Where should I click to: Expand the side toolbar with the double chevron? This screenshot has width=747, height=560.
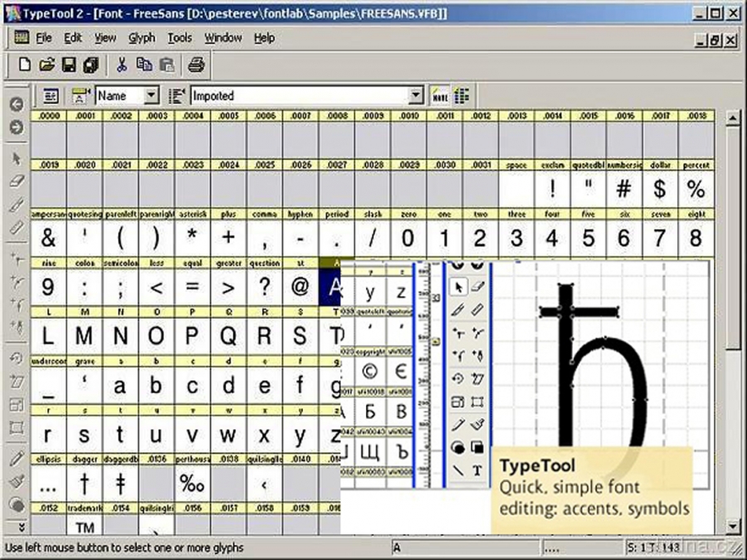pos(22,527)
